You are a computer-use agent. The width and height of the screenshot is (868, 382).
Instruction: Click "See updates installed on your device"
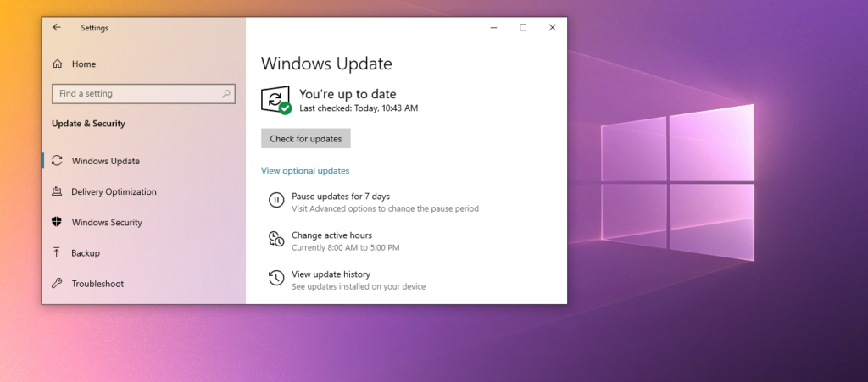coord(359,287)
